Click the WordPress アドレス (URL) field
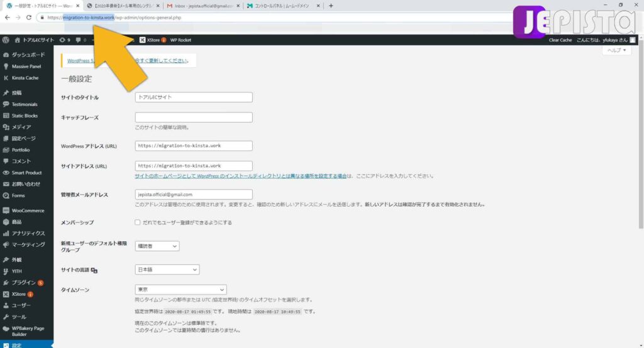The image size is (644, 348). [194, 146]
